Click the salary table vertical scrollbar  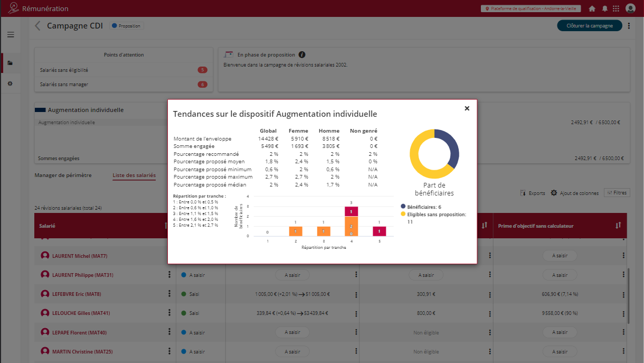[x=628, y=296]
